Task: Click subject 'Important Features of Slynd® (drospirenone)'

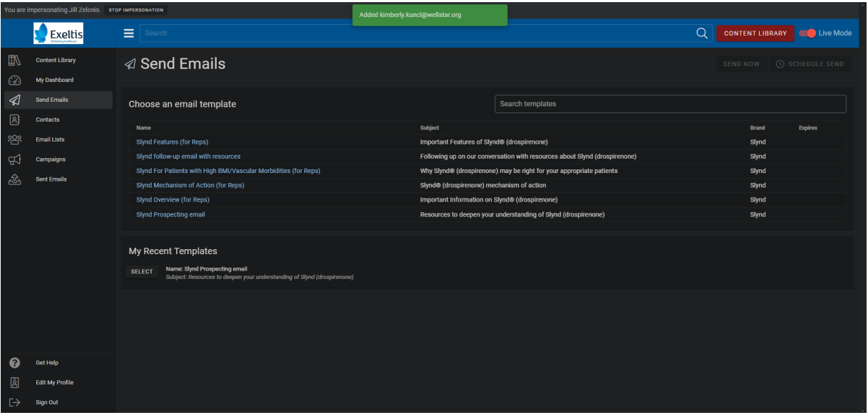Action: 484,142
